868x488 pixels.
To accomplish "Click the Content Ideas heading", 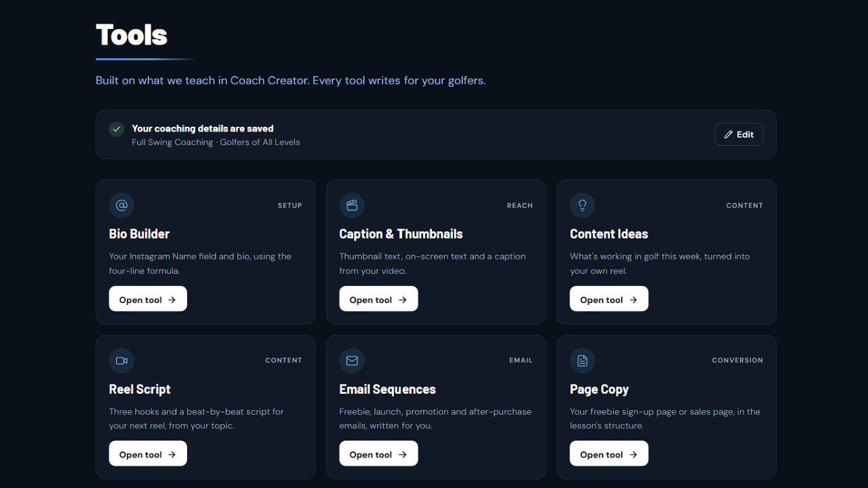I will coord(609,234).
